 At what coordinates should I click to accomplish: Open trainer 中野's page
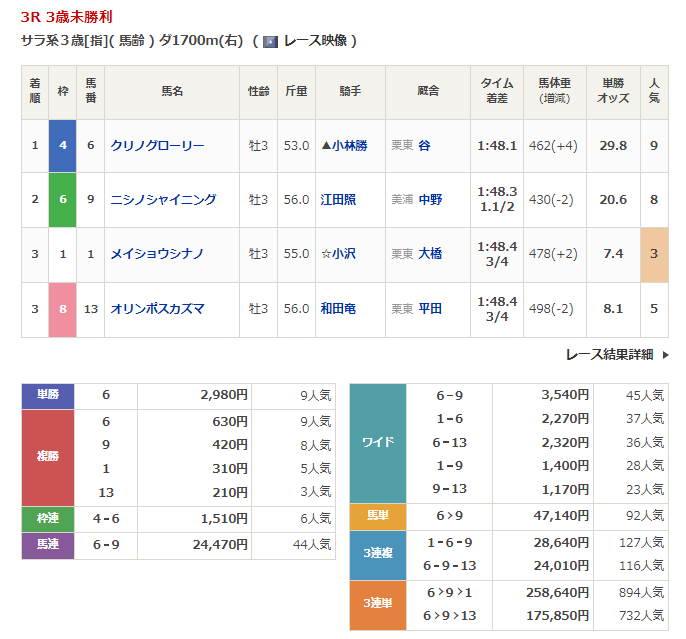click(430, 200)
